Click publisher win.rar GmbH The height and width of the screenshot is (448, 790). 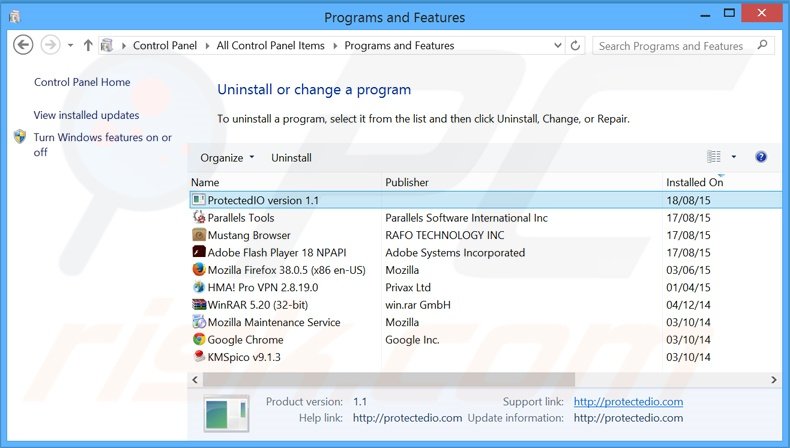click(418, 305)
